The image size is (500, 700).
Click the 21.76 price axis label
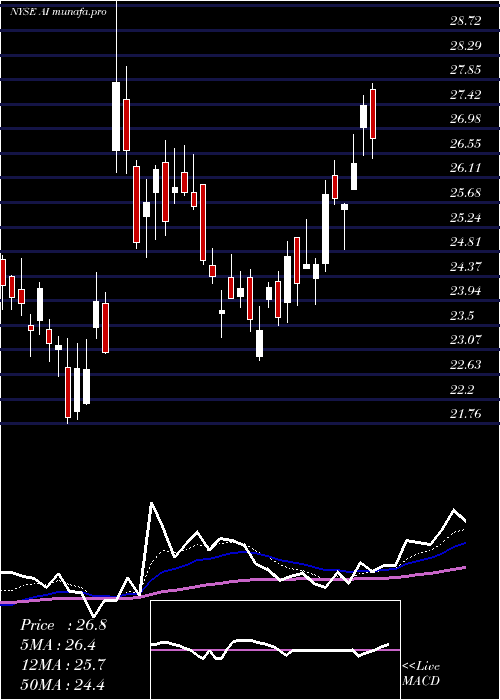point(466,414)
